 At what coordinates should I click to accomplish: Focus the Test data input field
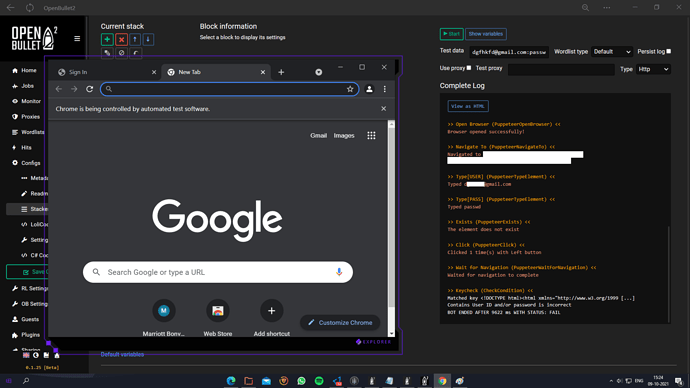coord(509,52)
